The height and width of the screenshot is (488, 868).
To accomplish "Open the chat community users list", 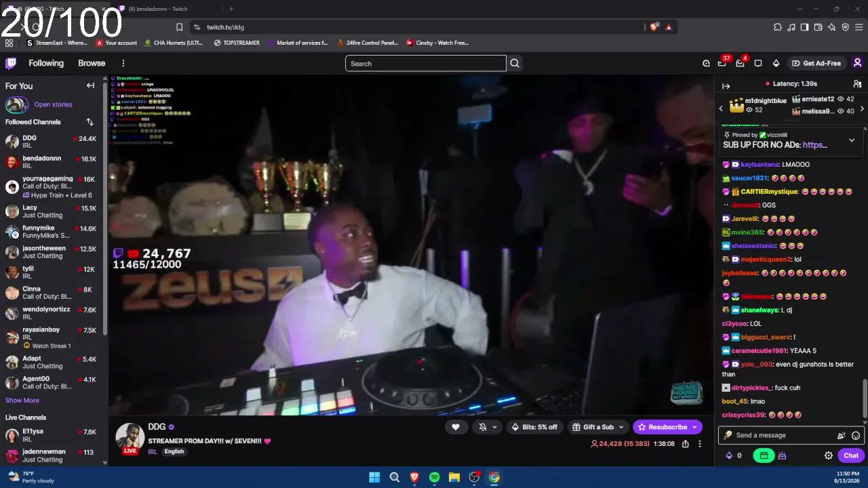I will coord(857,84).
